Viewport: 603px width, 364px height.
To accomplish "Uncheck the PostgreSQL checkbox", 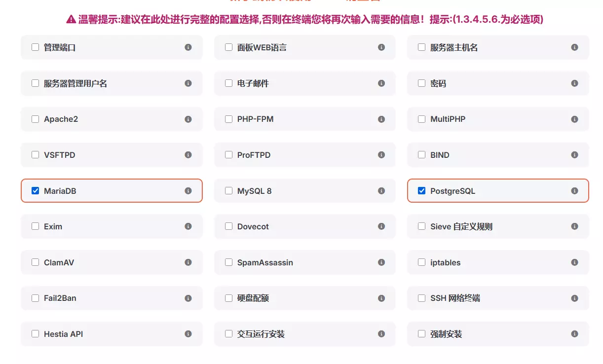I will pos(422,191).
